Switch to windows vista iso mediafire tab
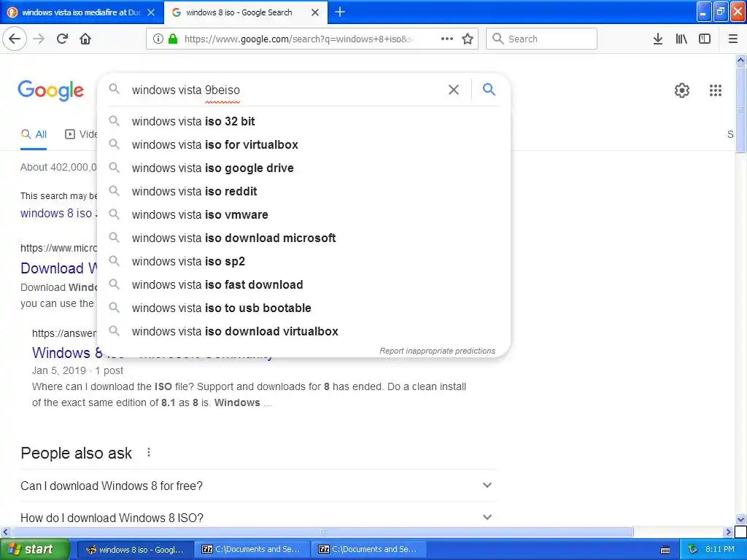Image resolution: width=747 pixels, height=560 pixels. tap(81, 12)
